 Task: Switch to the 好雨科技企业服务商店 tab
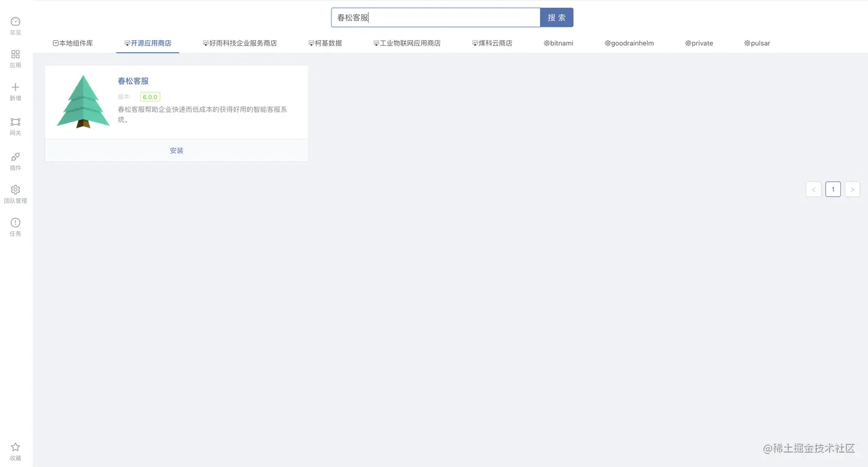[x=240, y=43]
